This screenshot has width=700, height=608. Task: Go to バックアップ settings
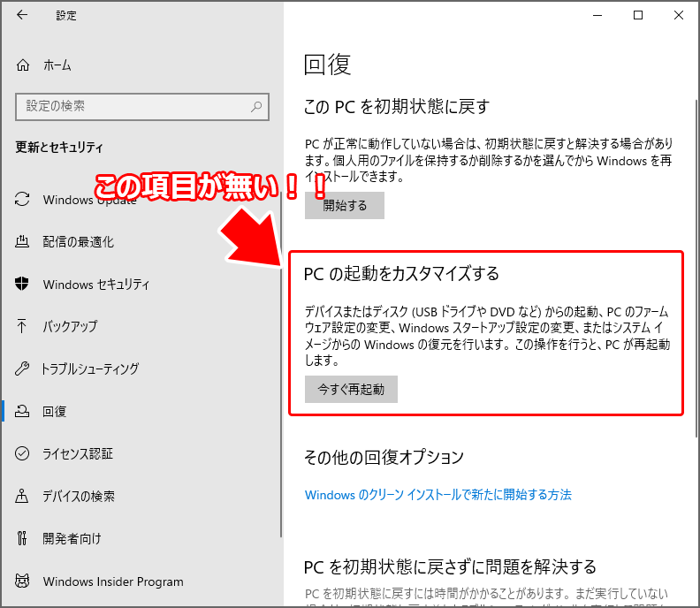click(x=70, y=326)
